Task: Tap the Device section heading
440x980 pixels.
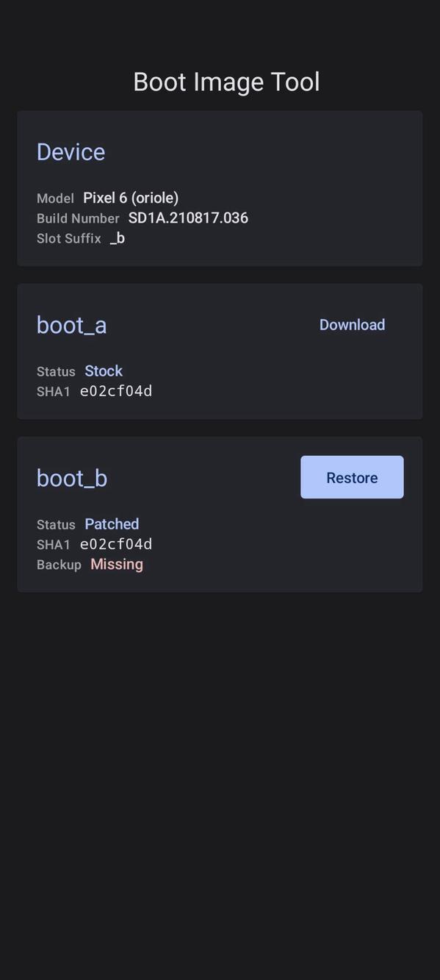Action: (71, 151)
